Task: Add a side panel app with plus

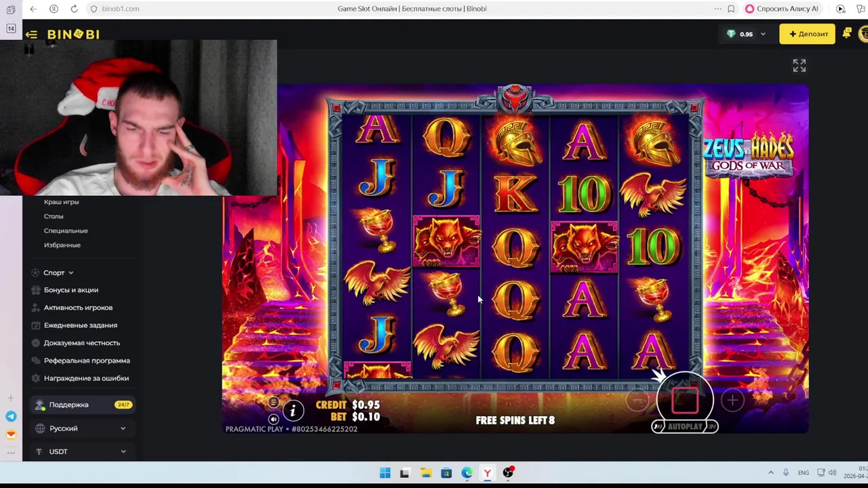Action: coord(11,398)
